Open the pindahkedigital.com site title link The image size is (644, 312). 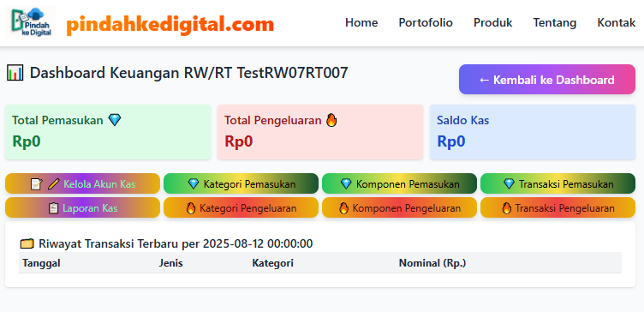[170, 24]
